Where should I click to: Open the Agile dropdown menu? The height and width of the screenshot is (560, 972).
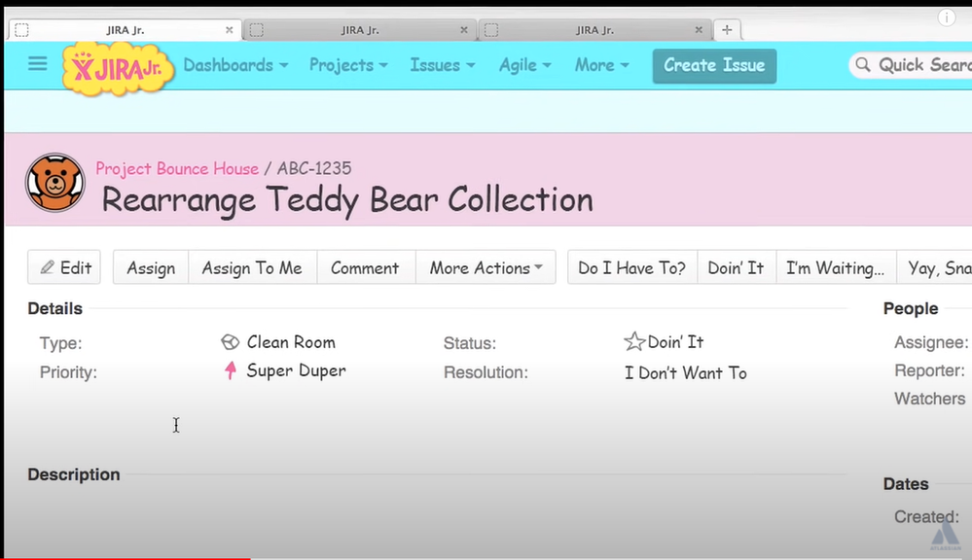tap(525, 65)
